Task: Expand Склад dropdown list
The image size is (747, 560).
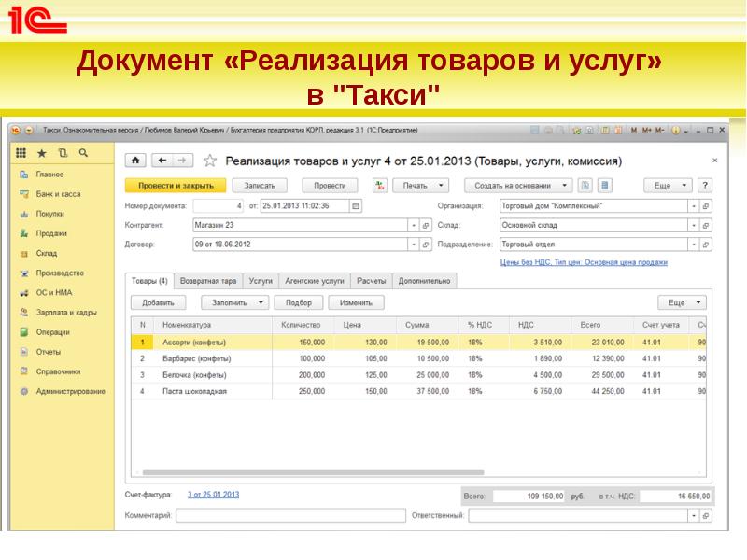Action: [694, 225]
